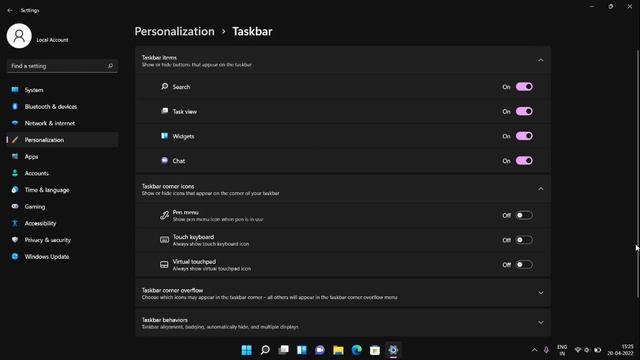Collapse the Taskbar corner icons section
This screenshot has height=360, width=640.
tap(541, 189)
